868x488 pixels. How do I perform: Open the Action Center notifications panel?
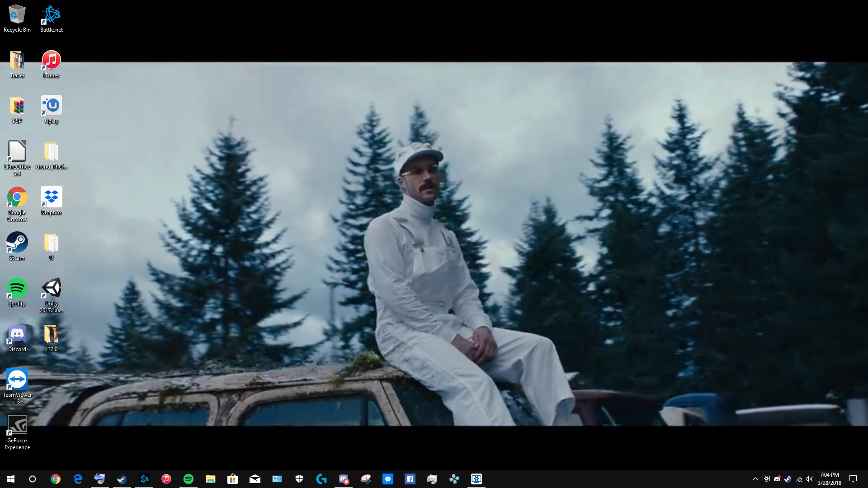(853, 479)
